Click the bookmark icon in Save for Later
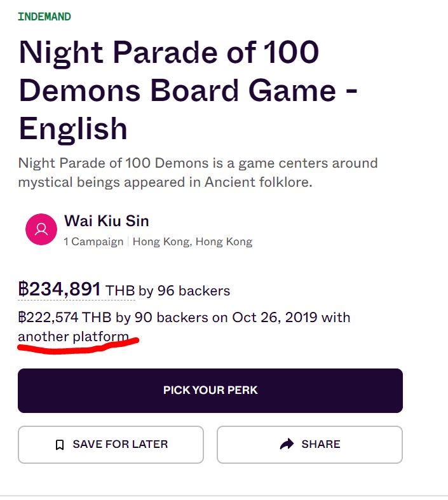The width and height of the screenshot is (448, 500). 60,445
